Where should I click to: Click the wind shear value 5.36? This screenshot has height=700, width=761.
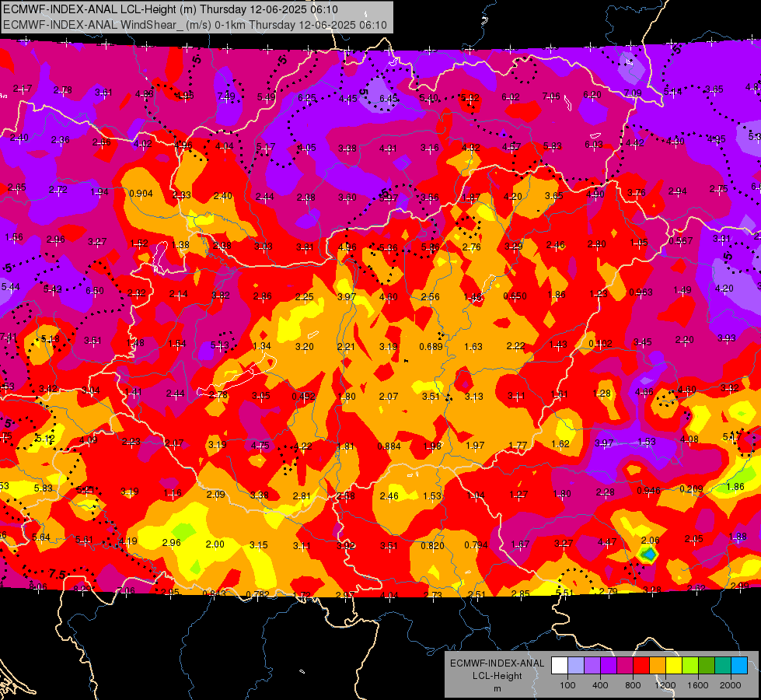388,248
